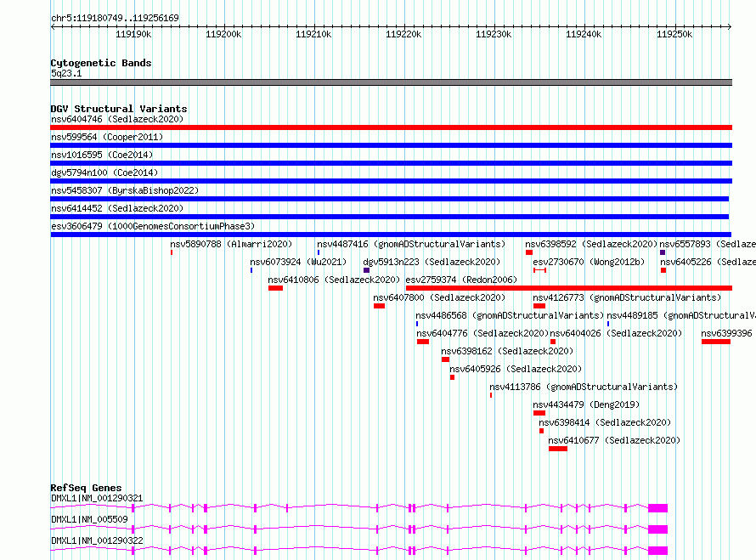Open the truncated nsv6405226 label
756x560 pixels.
coord(708,262)
